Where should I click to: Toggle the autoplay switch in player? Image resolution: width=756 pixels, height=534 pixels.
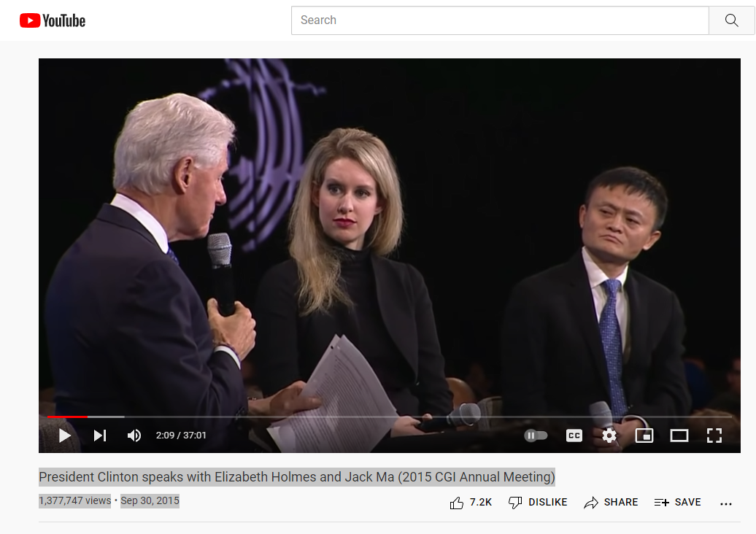tap(536, 436)
